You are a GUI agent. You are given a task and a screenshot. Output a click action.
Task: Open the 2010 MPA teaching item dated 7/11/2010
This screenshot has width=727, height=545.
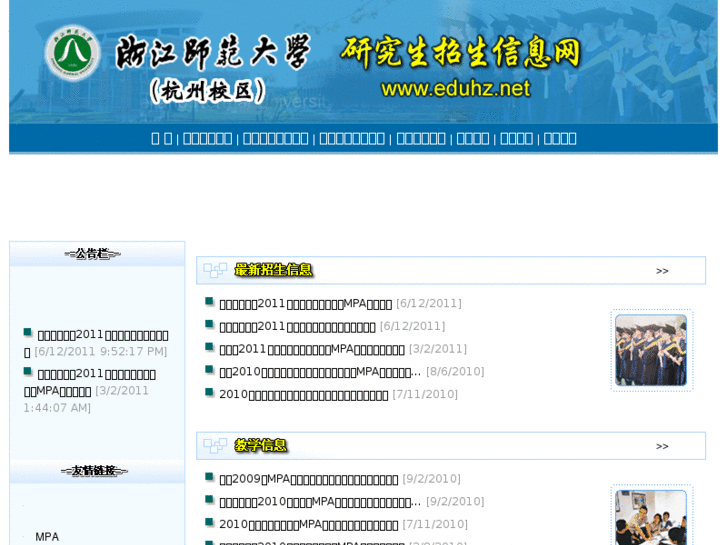point(308,525)
